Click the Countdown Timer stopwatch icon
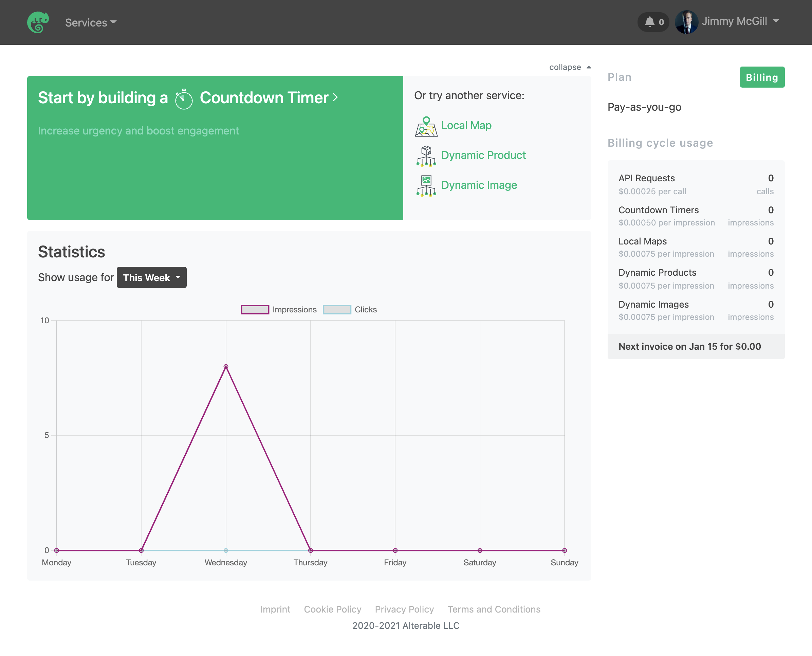 184,99
